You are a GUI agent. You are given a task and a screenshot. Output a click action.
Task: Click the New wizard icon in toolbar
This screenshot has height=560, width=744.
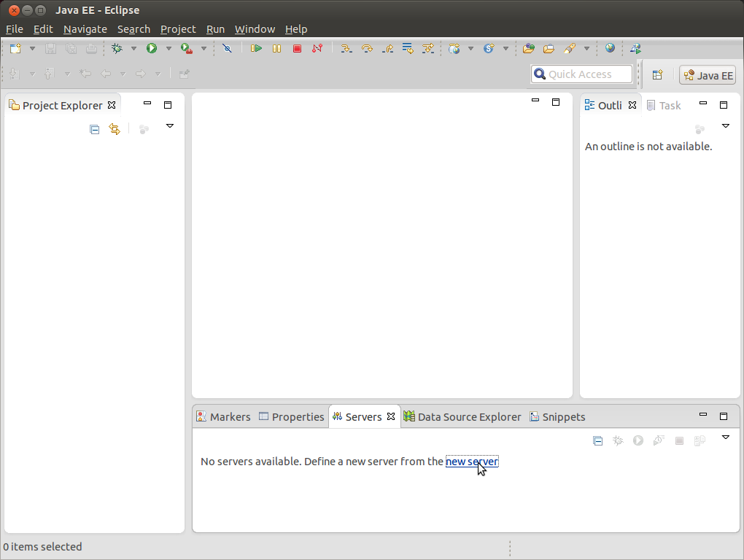click(15, 48)
